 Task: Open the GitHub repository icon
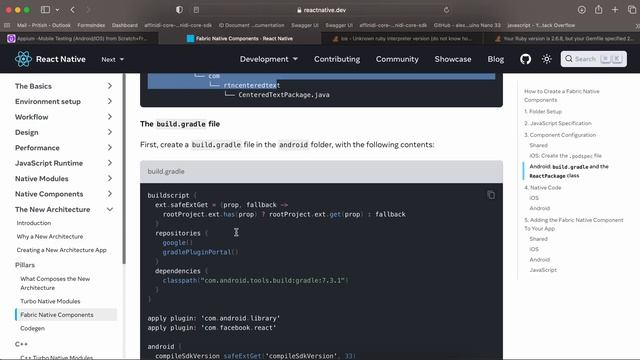click(525, 59)
